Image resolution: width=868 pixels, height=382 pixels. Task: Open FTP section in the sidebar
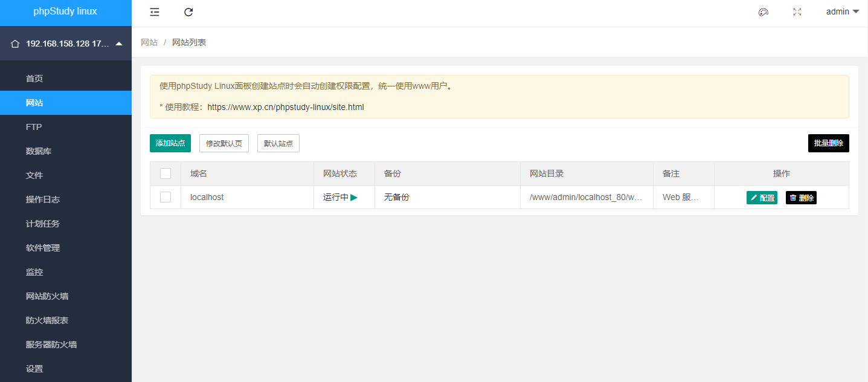click(34, 127)
